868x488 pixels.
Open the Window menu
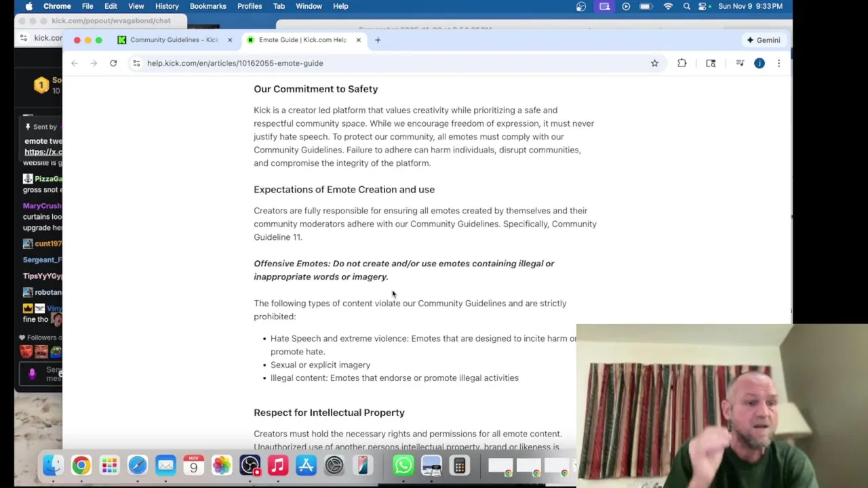[x=309, y=6]
